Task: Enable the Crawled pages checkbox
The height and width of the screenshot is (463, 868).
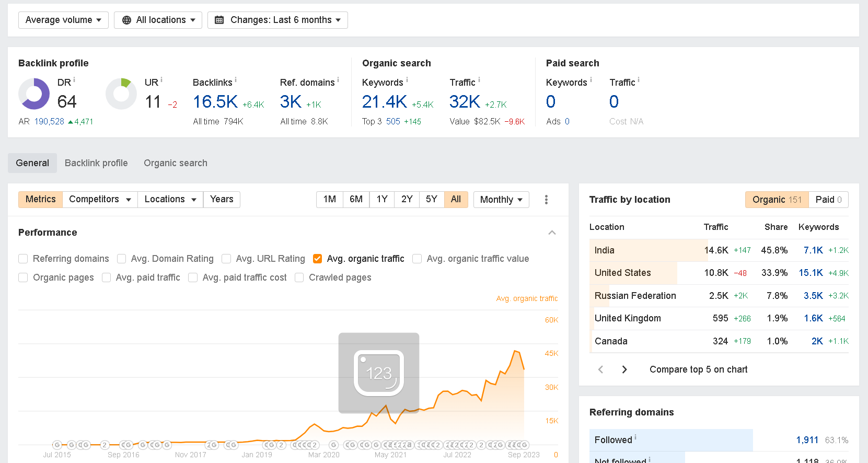Action: point(299,277)
